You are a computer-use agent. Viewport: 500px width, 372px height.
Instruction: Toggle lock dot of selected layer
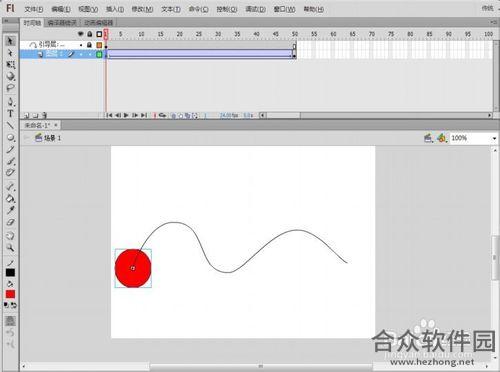tap(90, 54)
